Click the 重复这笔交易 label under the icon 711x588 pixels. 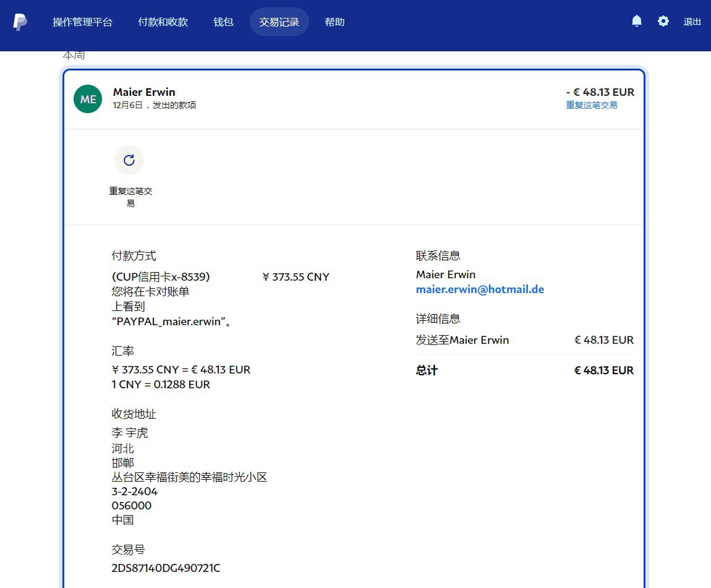pyautogui.click(x=130, y=197)
